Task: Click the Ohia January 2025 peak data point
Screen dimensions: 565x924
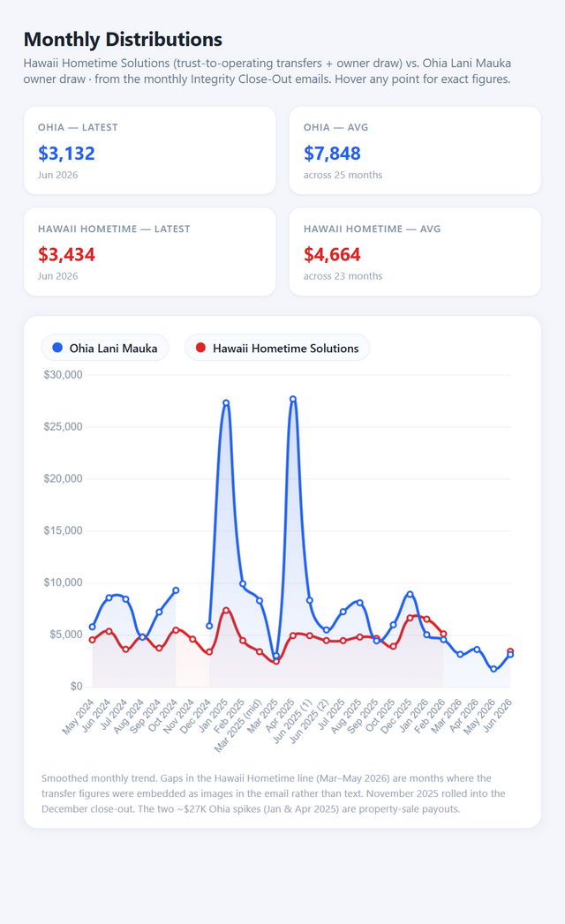Action: tap(226, 403)
